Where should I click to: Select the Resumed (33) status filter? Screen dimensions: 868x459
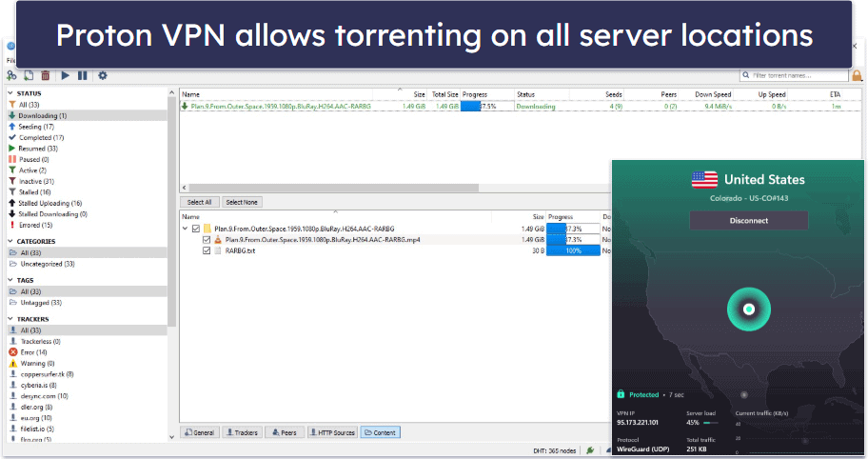[x=38, y=149]
